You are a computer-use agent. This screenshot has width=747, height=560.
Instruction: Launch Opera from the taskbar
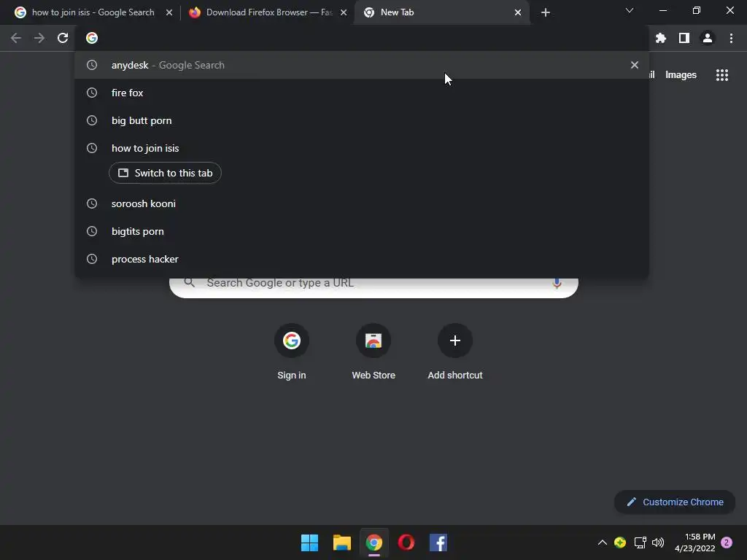(406, 542)
